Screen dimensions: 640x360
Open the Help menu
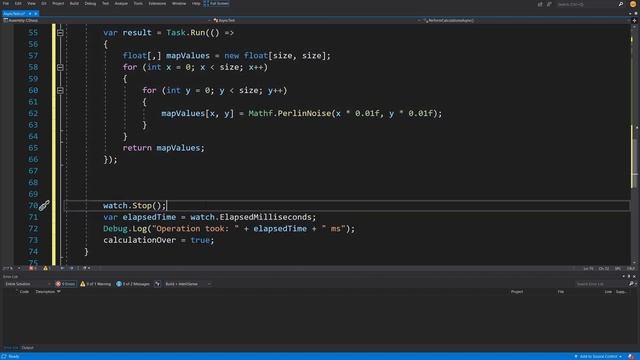click(x=196, y=4)
